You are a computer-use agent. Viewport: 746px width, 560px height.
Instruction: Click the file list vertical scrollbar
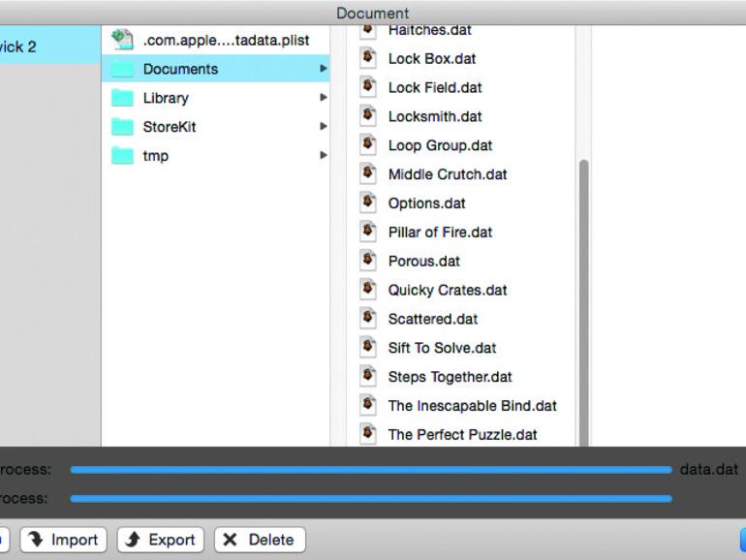(584, 303)
